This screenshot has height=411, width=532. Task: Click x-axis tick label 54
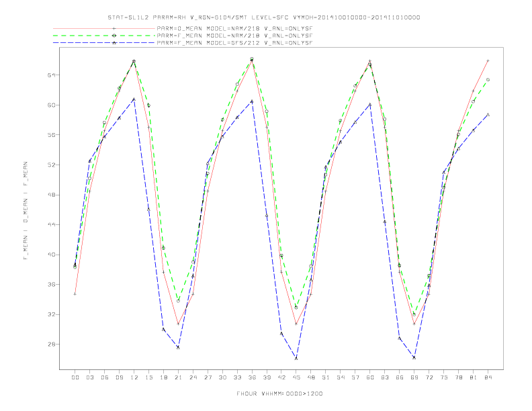click(341, 377)
